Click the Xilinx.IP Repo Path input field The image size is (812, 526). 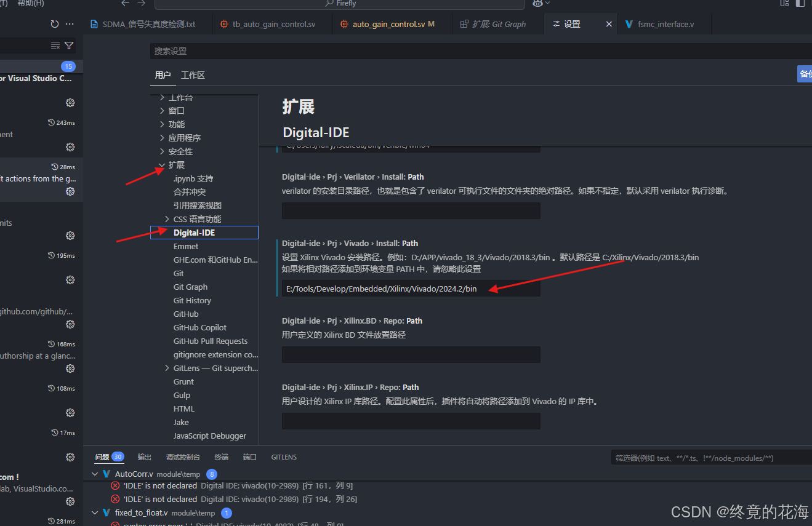tap(411, 421)
